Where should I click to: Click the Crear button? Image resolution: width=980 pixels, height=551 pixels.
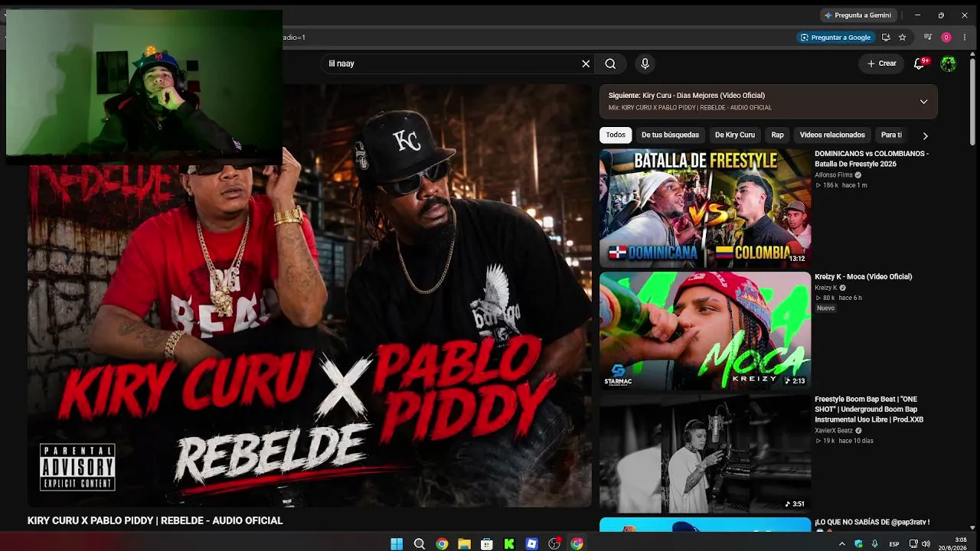pos(881,64)
